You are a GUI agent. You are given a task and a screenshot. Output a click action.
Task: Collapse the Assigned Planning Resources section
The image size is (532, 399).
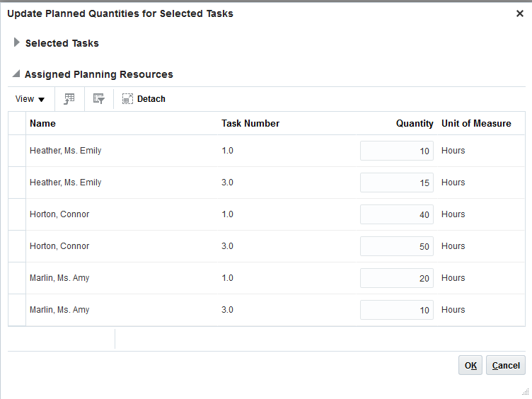16,74
